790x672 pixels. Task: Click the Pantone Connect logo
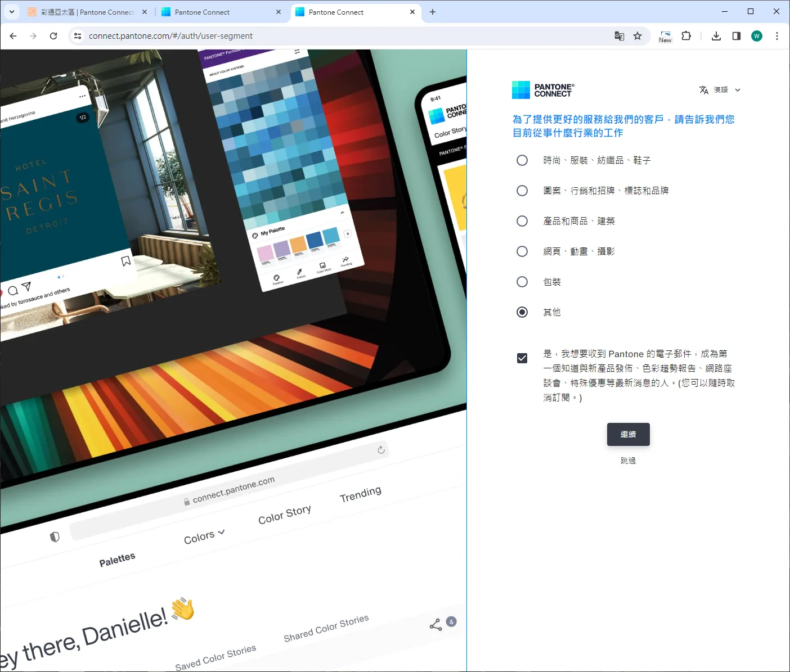tap(542, 89)
